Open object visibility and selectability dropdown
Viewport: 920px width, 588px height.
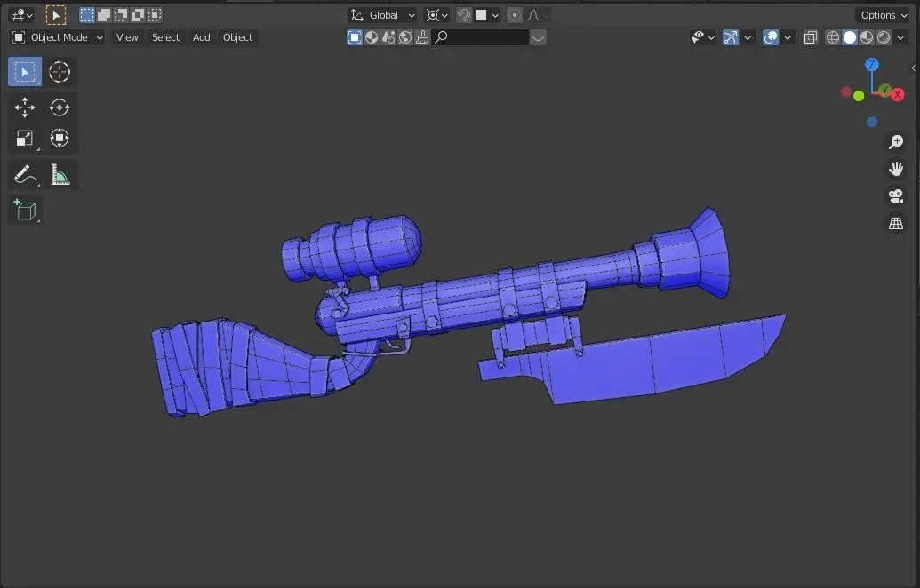tap(702, 37)
